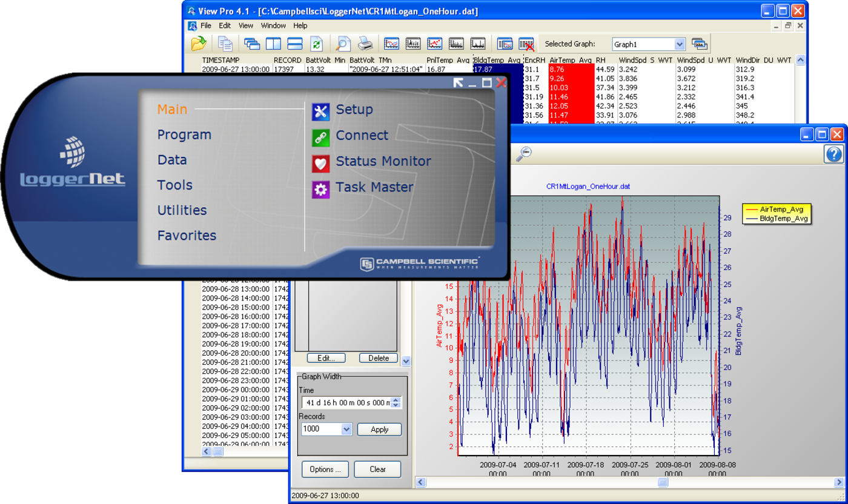Image resolution: width=848 pixels, height=504 pixels.
Task: Click the red cell with value 12.05
Action: coord(571,106)
